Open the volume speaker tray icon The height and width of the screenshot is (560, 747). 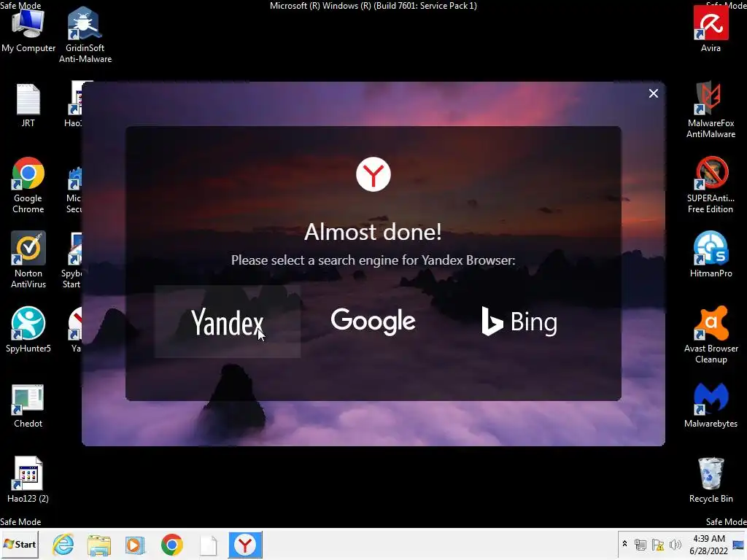[x=675, y=545]
